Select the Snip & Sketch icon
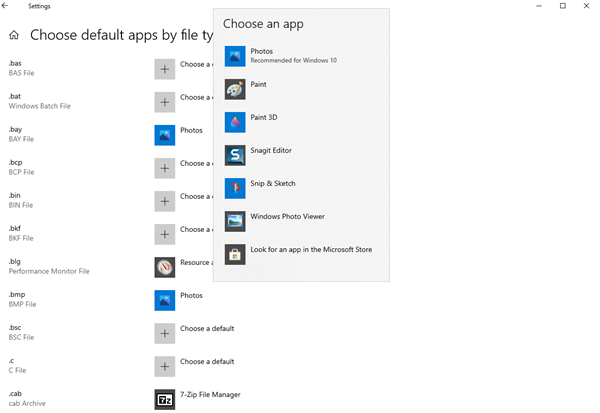Viewport: 600px width, 413px height. click(x=235, y=188)
